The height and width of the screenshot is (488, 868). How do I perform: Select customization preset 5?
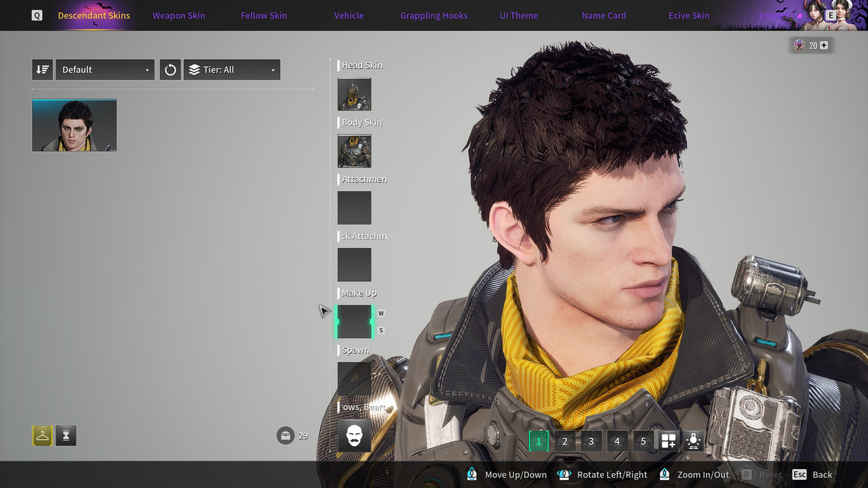[643, 441]
